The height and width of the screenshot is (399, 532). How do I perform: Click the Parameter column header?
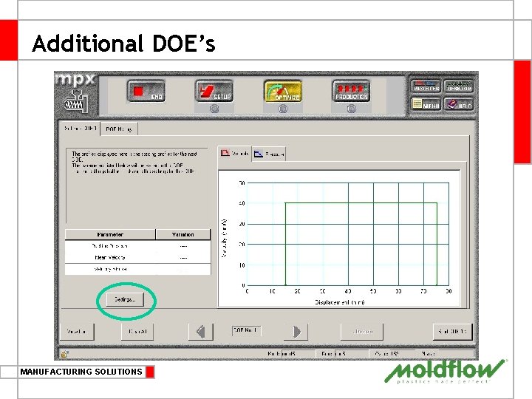click(x=110, y=234)
